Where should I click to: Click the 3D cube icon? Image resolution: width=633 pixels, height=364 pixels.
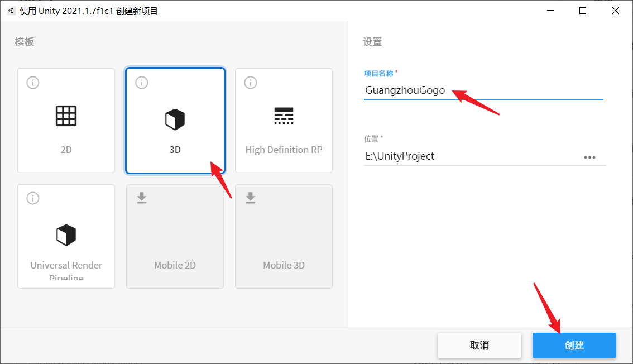[x=175, y=119]
